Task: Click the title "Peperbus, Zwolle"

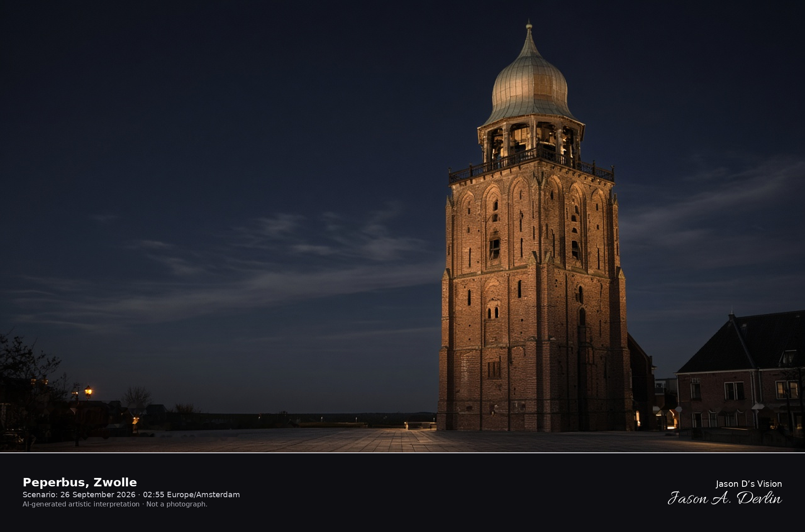Action: (80, 482)
